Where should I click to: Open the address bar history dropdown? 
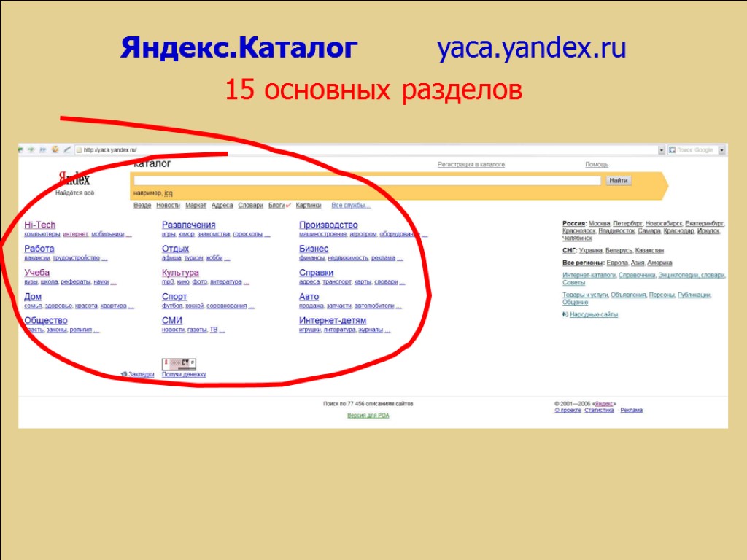coord(661,150)
